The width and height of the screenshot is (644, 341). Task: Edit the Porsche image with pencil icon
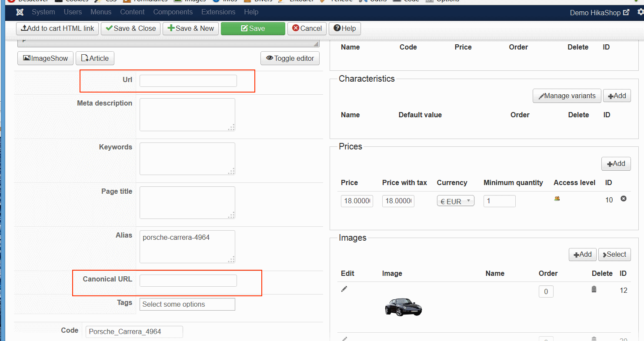click(x=344, y=289)
